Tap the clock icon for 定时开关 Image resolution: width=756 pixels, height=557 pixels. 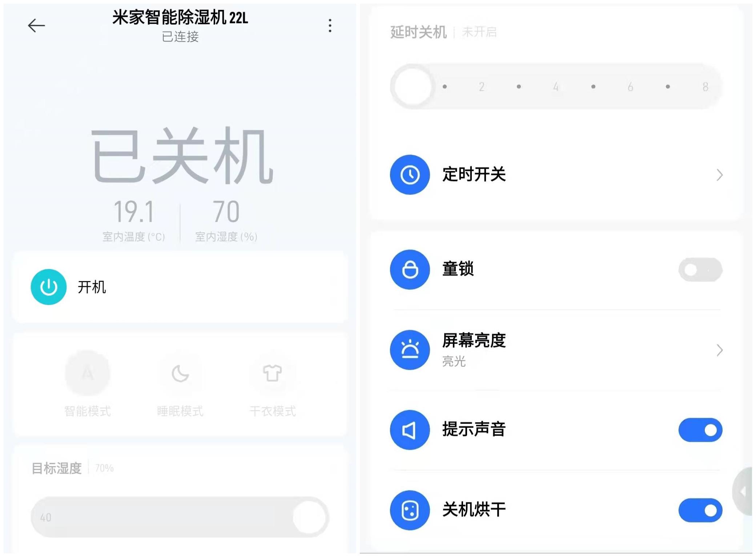pos(410,175)
